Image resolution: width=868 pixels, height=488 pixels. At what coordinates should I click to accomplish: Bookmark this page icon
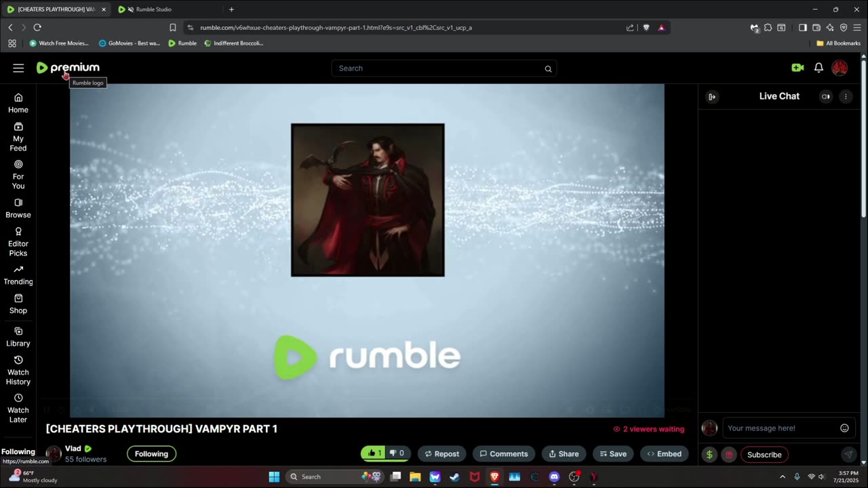coord(172,28)
